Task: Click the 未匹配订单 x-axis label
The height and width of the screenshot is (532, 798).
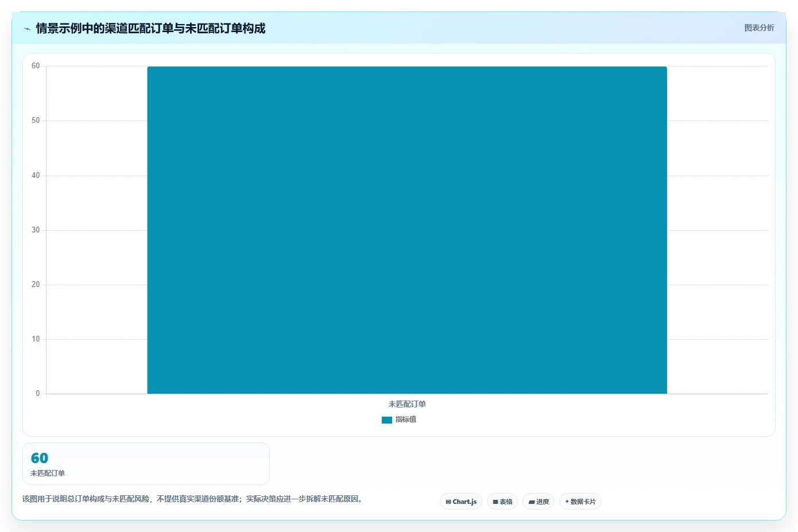Action: tap(407, 404)
